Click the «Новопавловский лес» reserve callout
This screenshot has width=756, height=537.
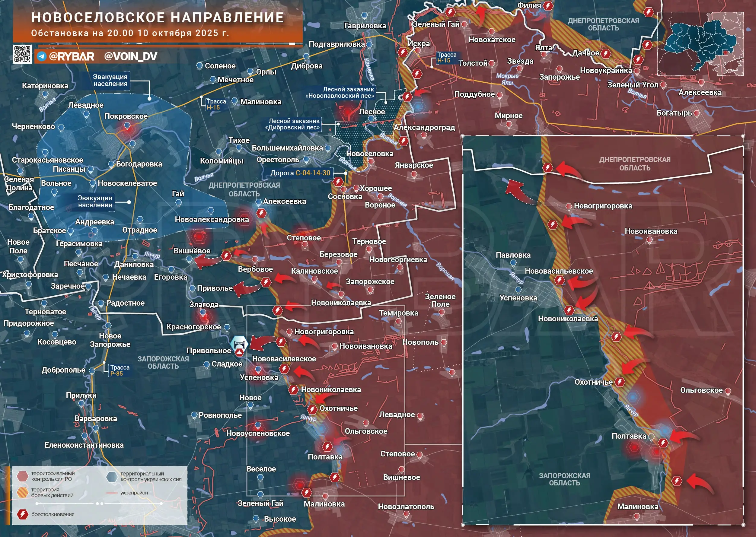pos(340,93)
